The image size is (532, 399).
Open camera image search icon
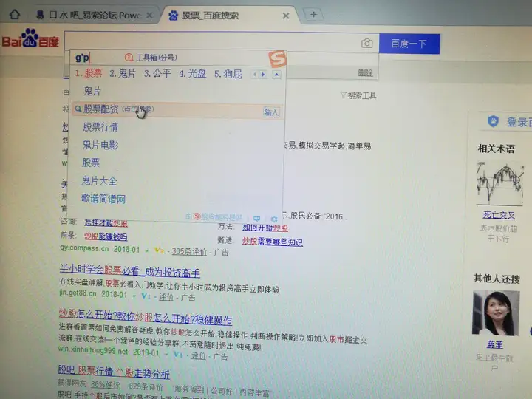point(366,44)
